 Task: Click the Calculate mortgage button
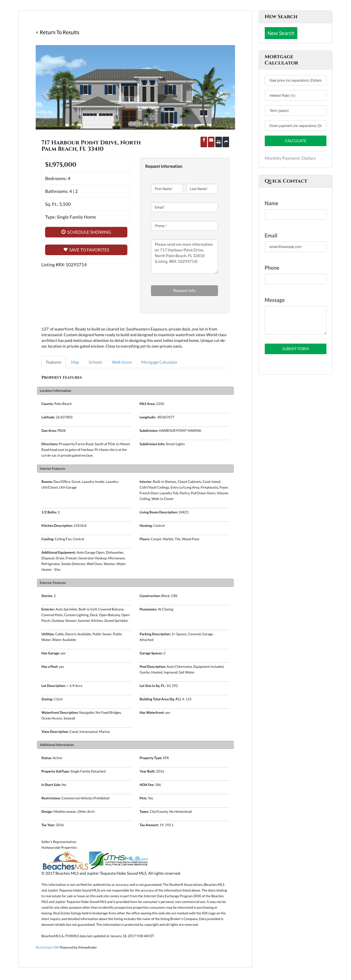pyautogui.click(x=295, y=141)
